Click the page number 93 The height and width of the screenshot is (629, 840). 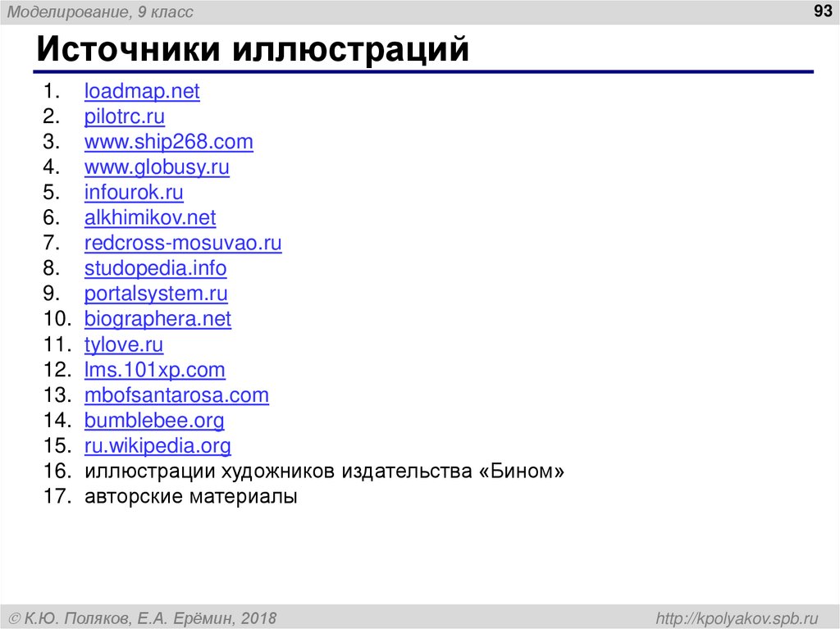824,11
